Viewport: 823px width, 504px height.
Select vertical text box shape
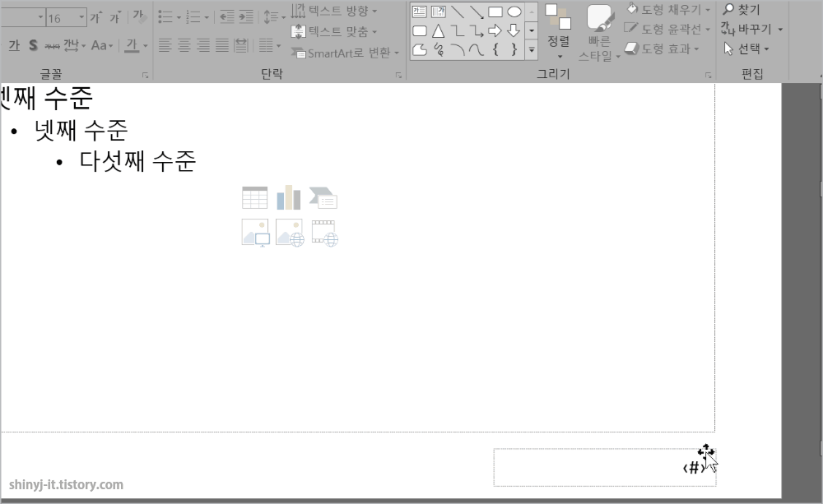[x=438, y=12]
